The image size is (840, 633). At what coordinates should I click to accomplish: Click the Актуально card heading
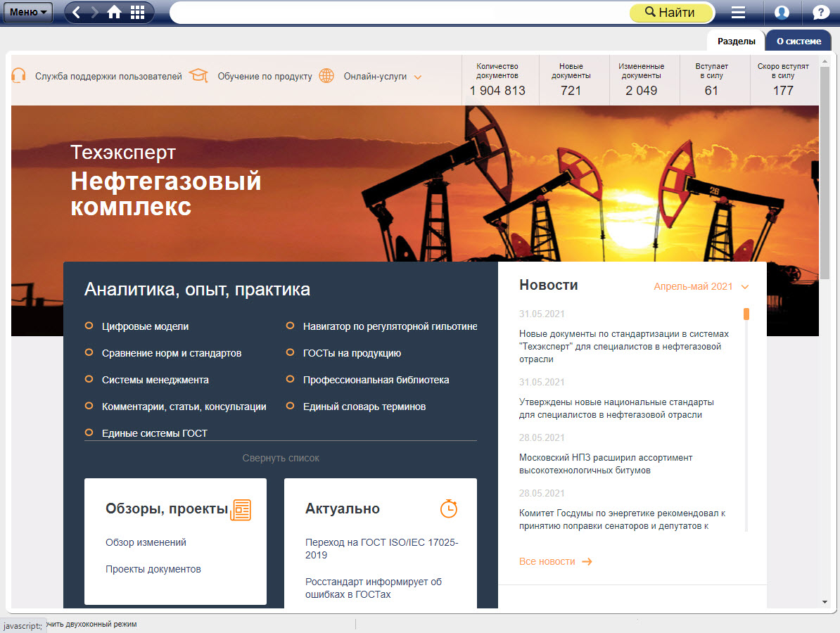tap(343, 509)
